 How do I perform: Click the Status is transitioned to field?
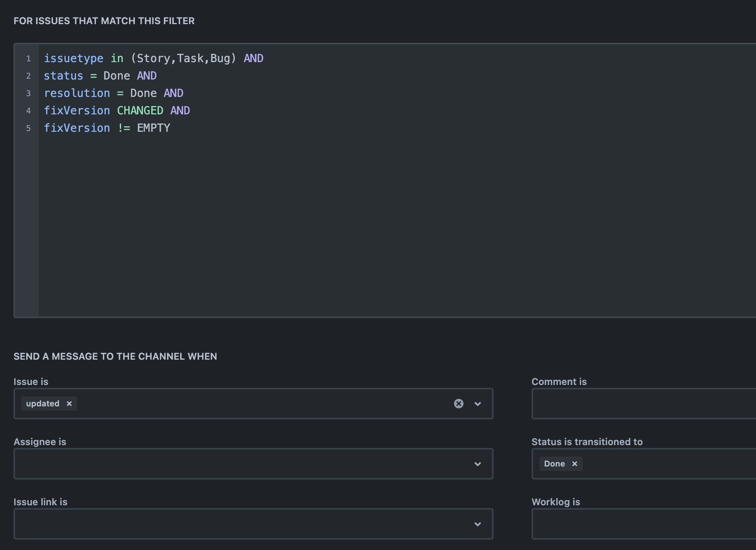tap(644, 464)
